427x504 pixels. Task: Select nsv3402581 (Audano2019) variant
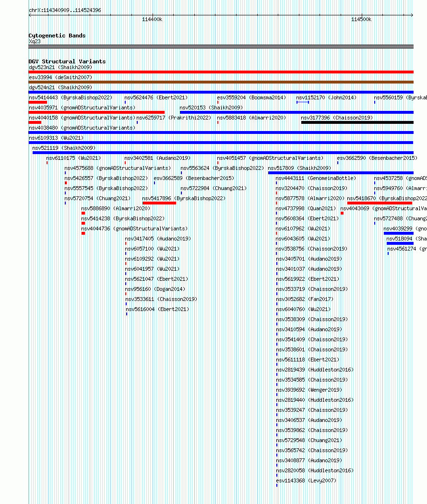[x=157, y=158]
